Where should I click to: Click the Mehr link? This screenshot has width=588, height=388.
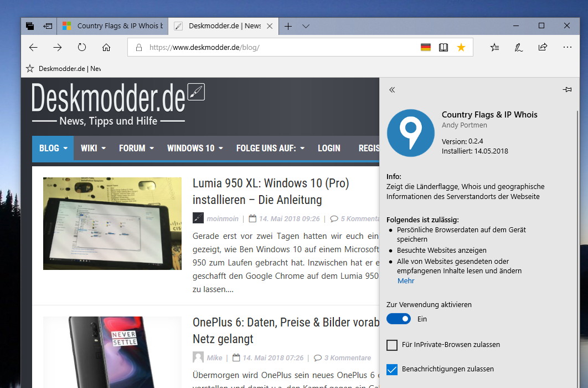point(406,280)
